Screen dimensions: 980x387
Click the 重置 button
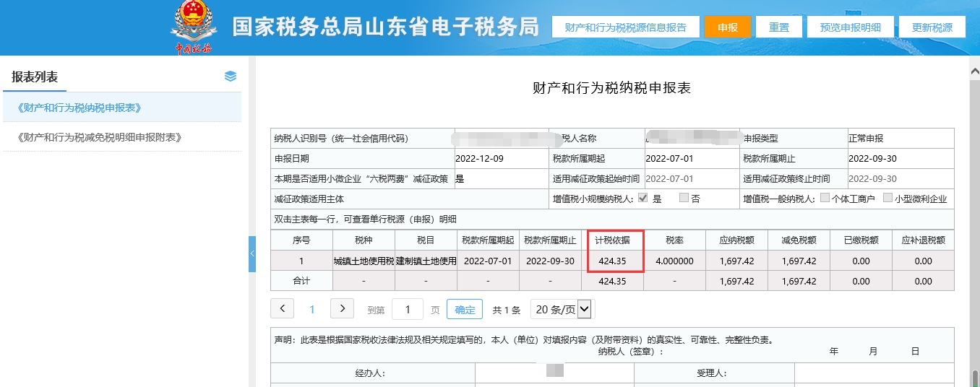pos(778,27)
